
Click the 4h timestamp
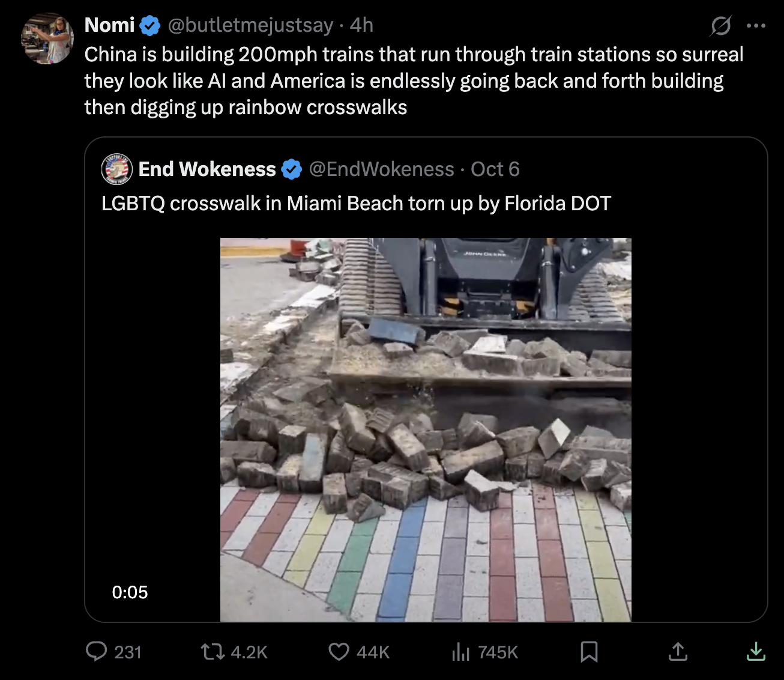[x=361, y=25]
